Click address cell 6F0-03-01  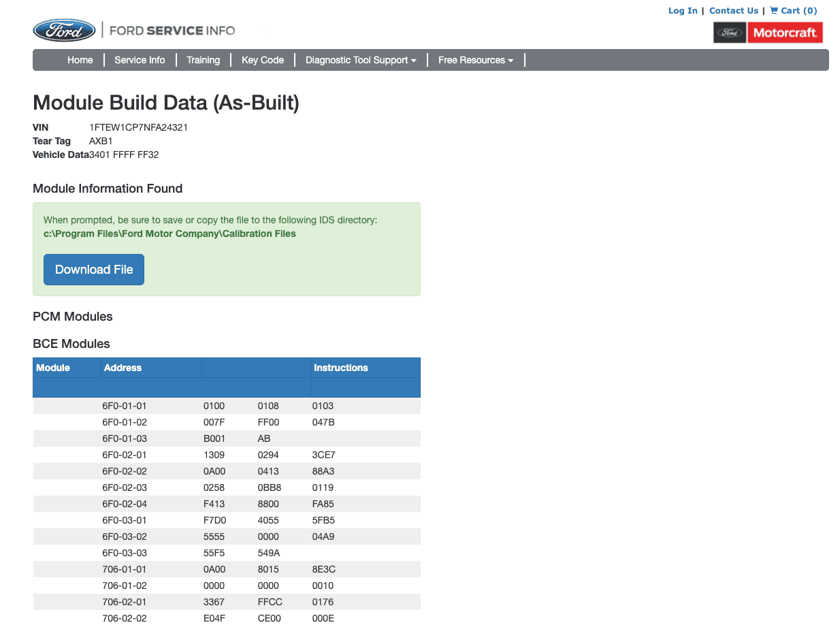pyautogui.click(x=125, y=520)
